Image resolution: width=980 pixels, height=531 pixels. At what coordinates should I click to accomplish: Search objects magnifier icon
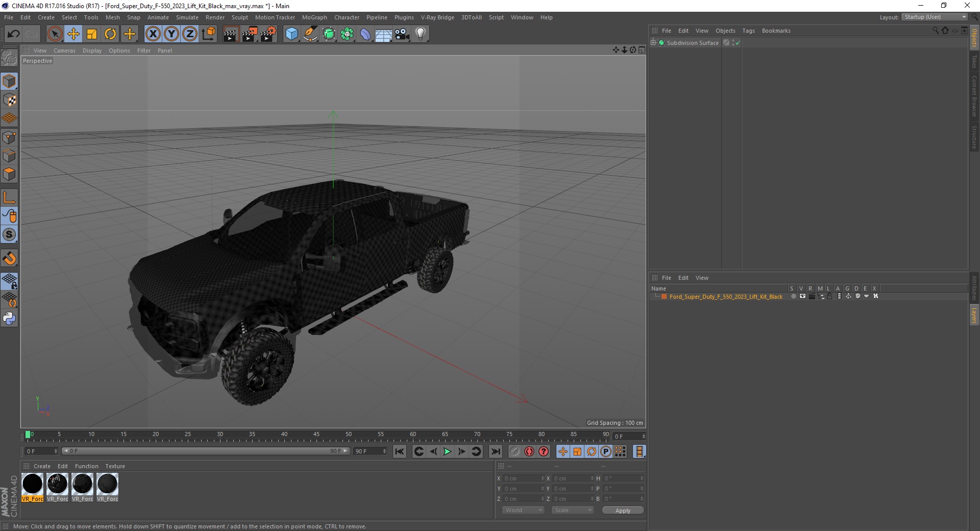click(x=936, y=31)
